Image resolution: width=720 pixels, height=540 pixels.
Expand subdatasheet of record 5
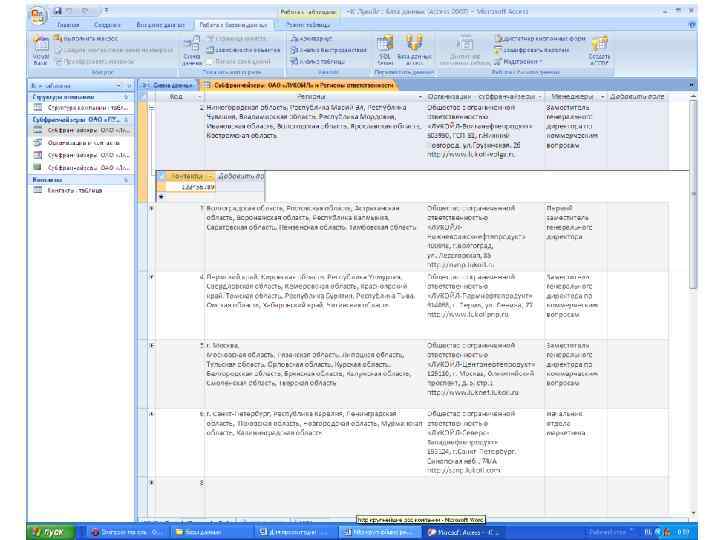[x=152, y=345]
